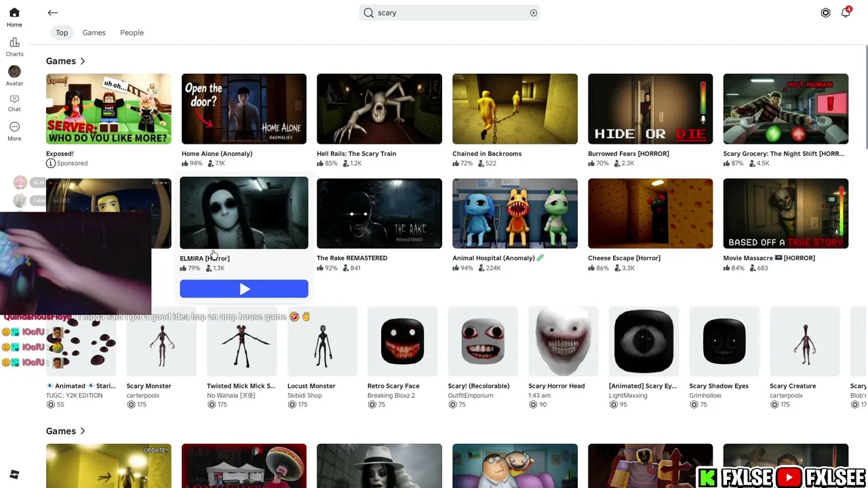The width and height of the screenshot is (868, 488).
Task: Open the Family Guy themed game thumbnail
Action: pyautogui.click(x=515, y=466)
